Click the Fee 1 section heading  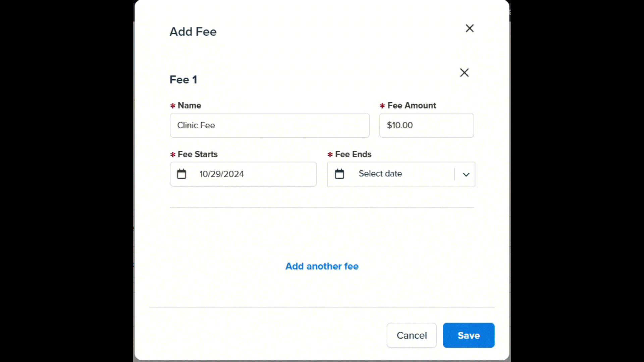point(183,80)
